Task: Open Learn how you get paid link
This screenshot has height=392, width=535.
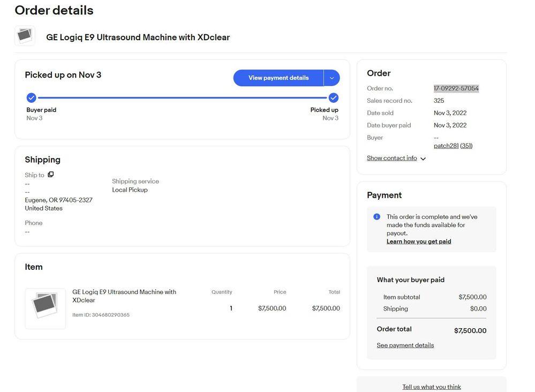Action: [419, 241]
